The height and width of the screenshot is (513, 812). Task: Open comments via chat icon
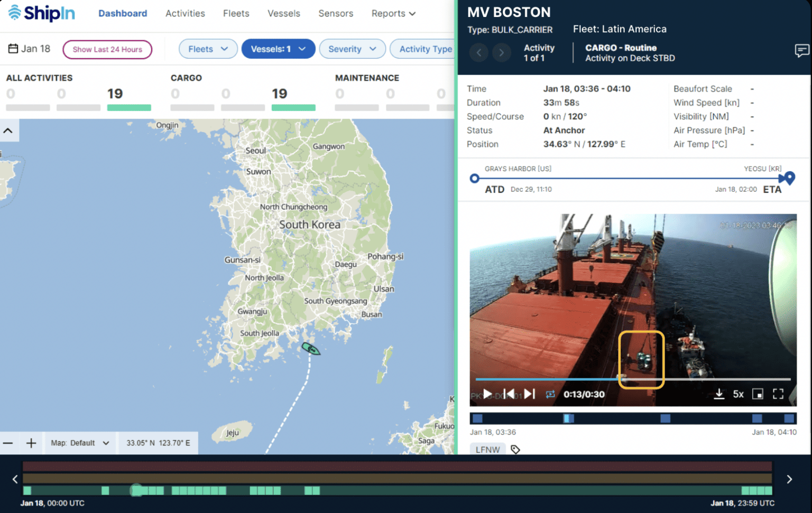tap(801, 51)
